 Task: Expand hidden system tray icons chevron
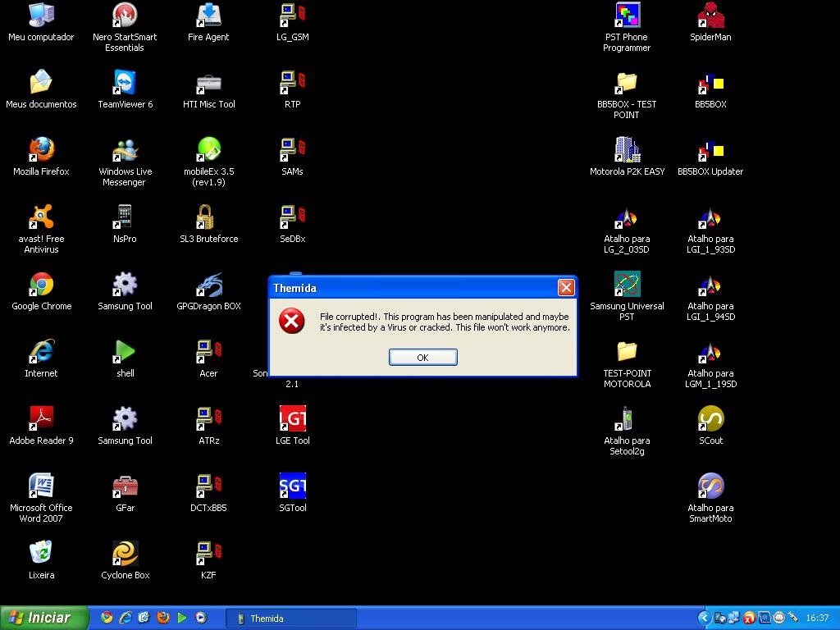tap(705, 619)
